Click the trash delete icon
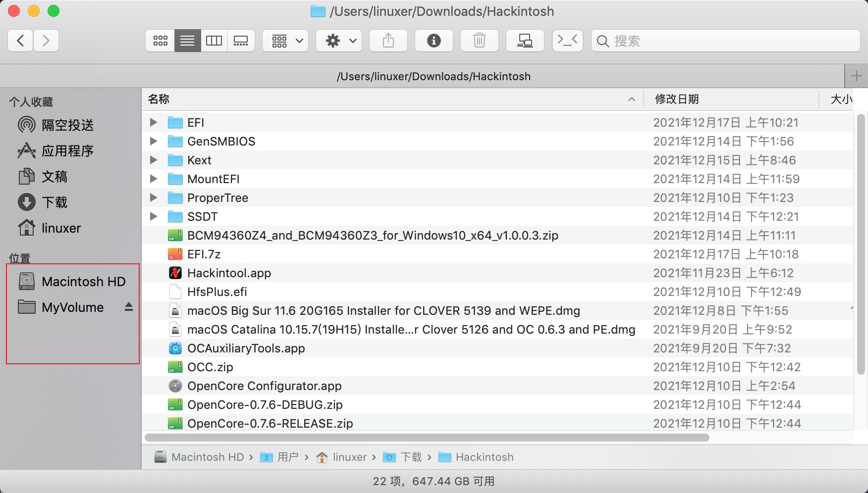Viewport: 868px width, 493px height. click(x=479, y=41)
